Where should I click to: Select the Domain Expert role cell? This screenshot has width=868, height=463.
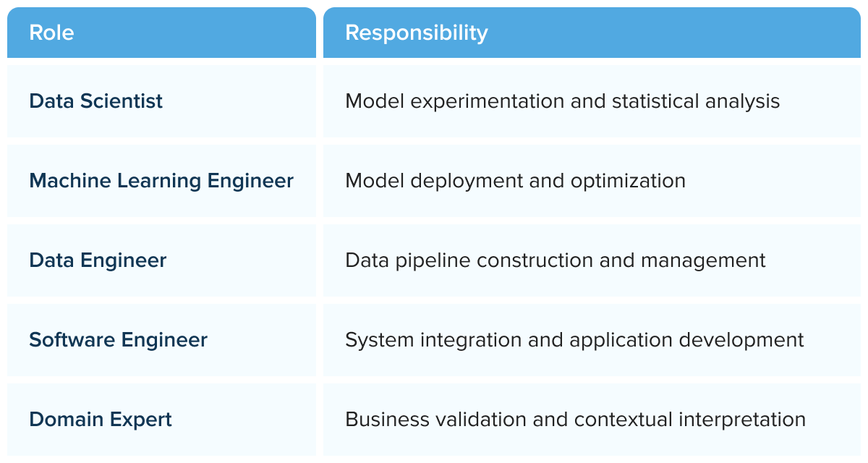pyautogui.click(x=161, y=419)
